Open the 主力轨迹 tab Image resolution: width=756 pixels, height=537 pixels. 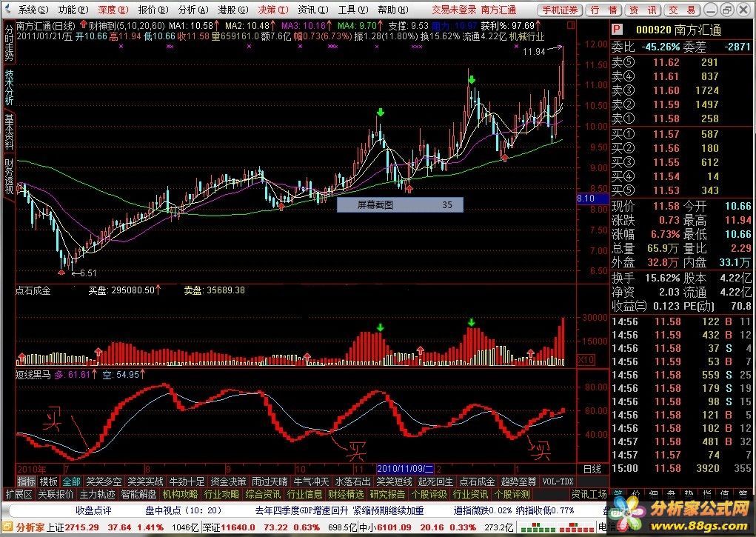[97, 495]
